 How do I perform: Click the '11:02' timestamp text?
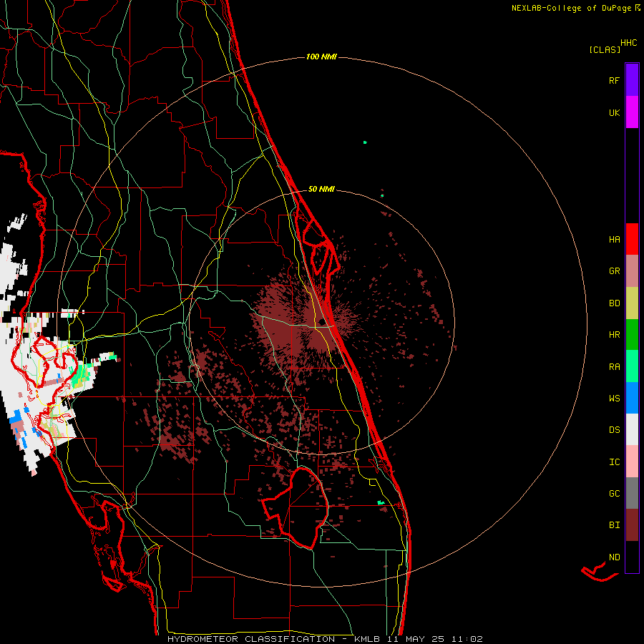467,639
